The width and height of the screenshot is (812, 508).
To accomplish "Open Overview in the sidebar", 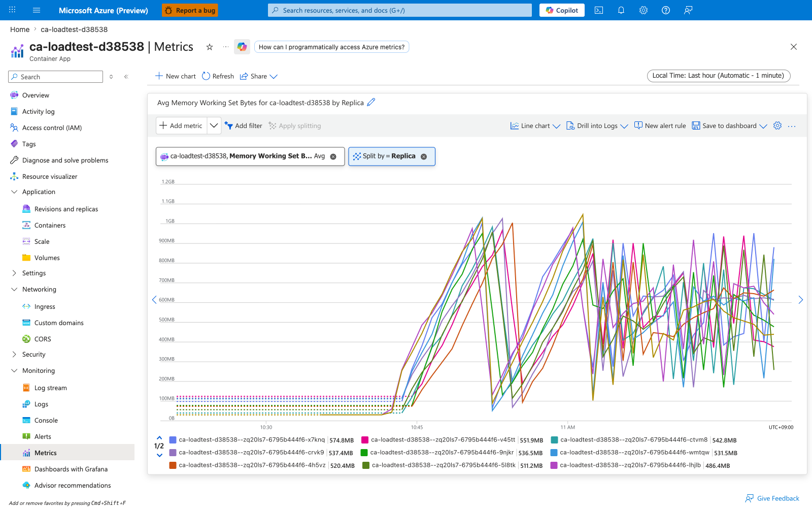I will pos(36,96).
